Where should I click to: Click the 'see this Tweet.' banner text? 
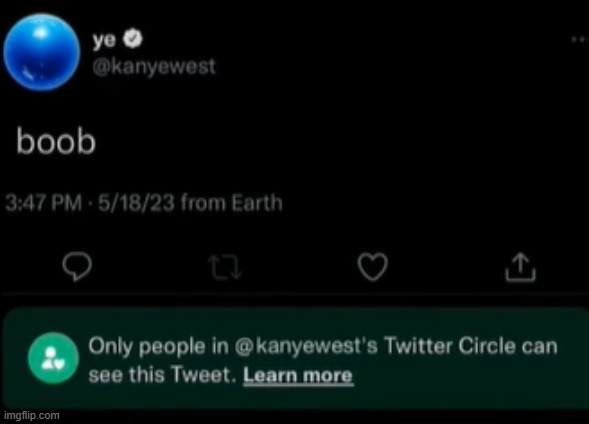tap(162, 375)
